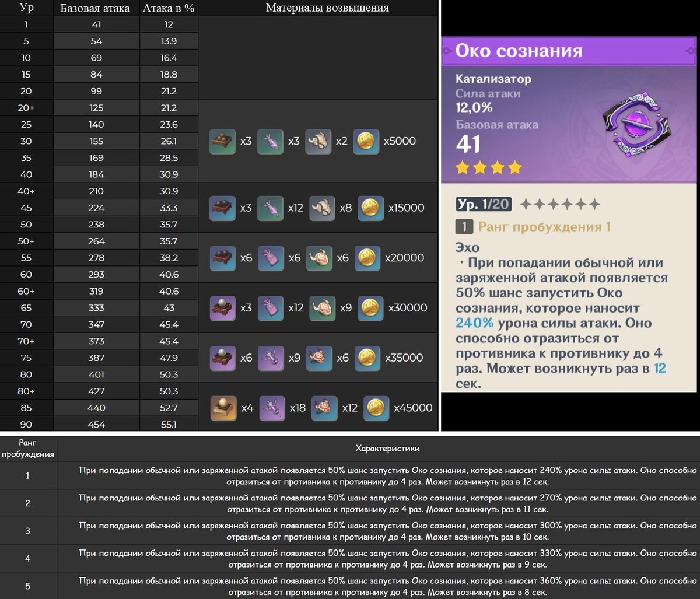Click the attack percent value 55.1
The image size is (700, 599).
(169, 425)
